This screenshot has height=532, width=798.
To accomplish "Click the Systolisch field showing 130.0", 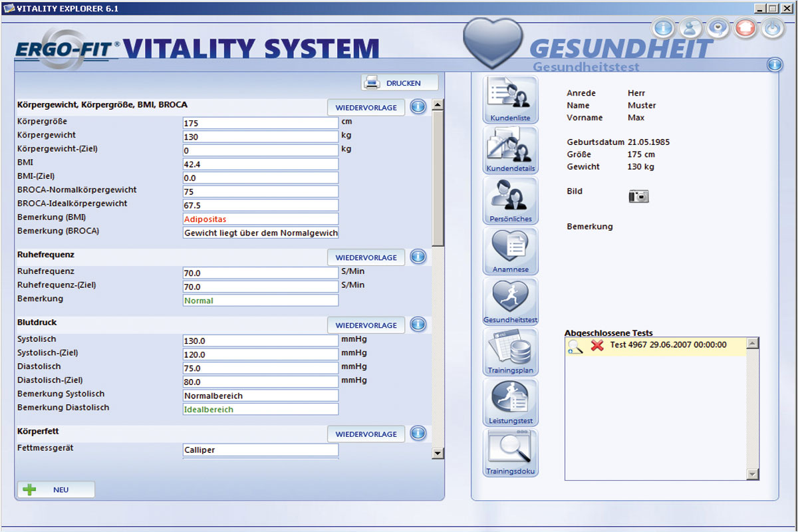I will [x=261, y=341].
